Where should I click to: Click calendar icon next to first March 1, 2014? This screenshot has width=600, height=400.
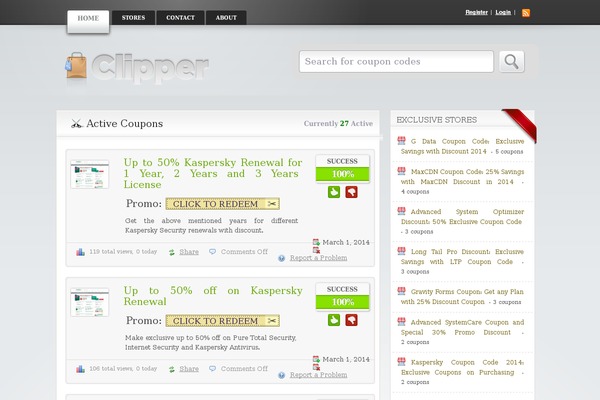(316, 242)
